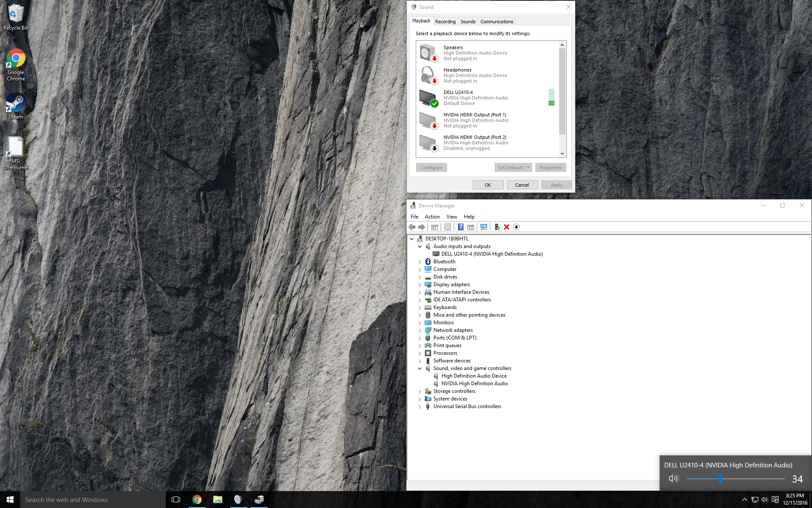
Task: Select Processors category in device tree
Action: [445, 353]
